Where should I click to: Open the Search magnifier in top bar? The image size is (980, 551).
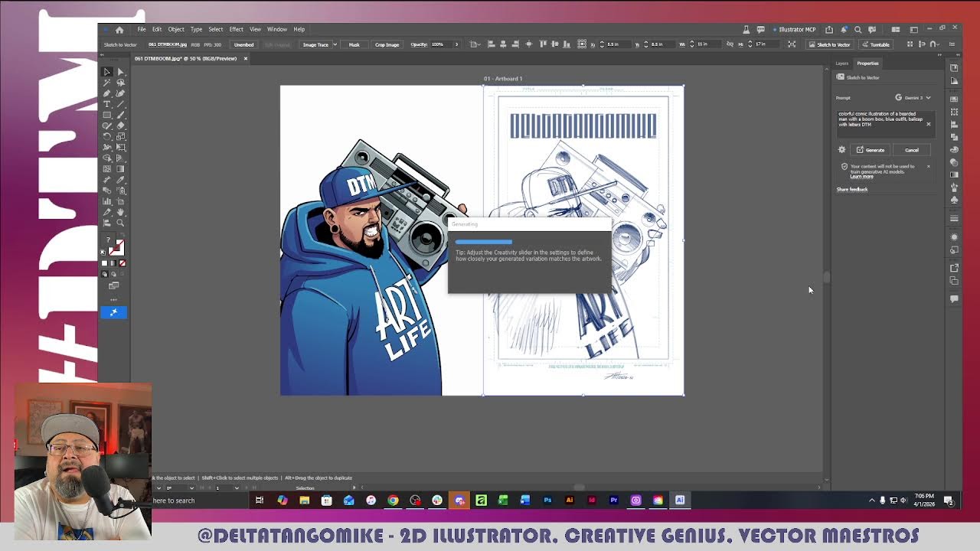click(857, 29)
